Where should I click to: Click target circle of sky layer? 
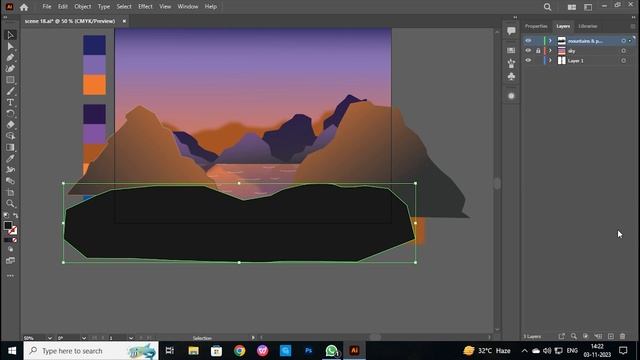pyautogui.click(x=623, y=51)
